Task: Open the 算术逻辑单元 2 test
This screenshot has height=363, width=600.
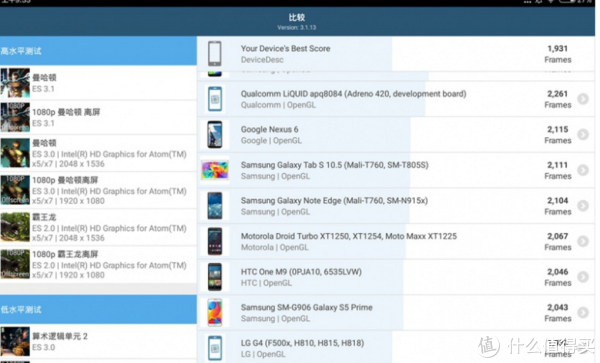Action: (x=98, y=342)
